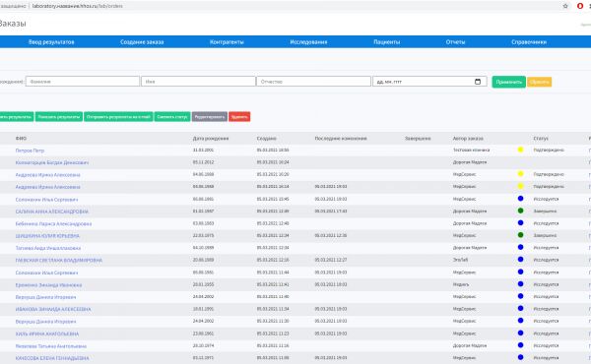This screenshot has width=591, height=364.
Task: Click the blue status dot in ХИЛЬ ИРИНА row
Action: [520, 333]
